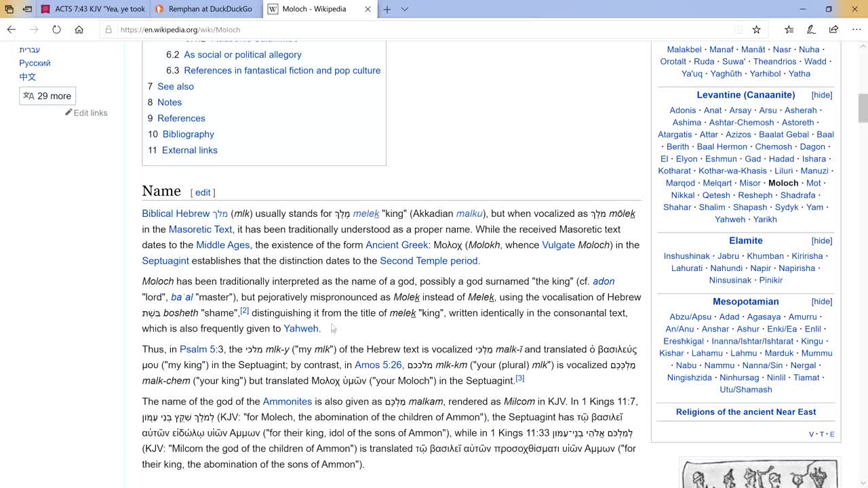
Task: Click template edit link 'e'
Action: [832, 434]
